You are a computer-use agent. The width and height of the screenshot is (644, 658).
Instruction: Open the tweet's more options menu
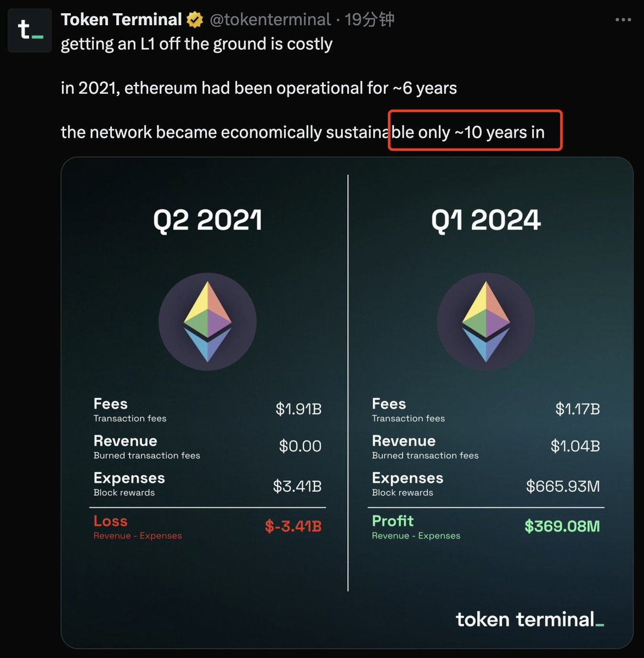[623, 20]
